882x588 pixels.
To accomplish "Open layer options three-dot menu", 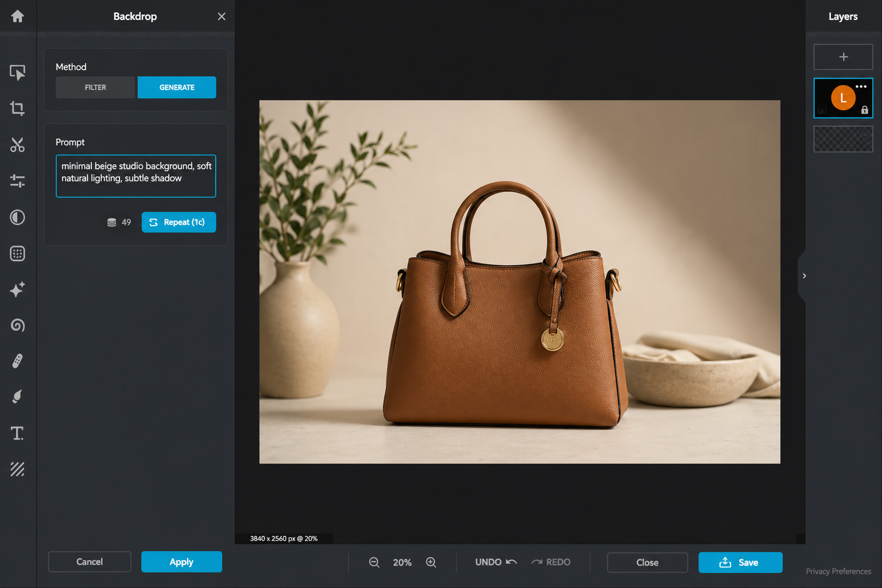I will [x=861, y=87].
